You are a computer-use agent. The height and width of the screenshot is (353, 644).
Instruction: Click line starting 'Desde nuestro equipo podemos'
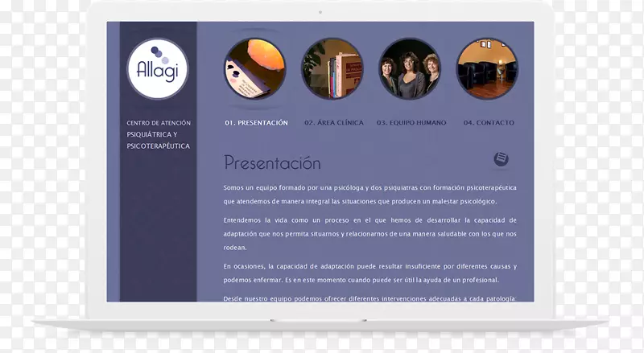pyautogui.click(x=370, y=299)
